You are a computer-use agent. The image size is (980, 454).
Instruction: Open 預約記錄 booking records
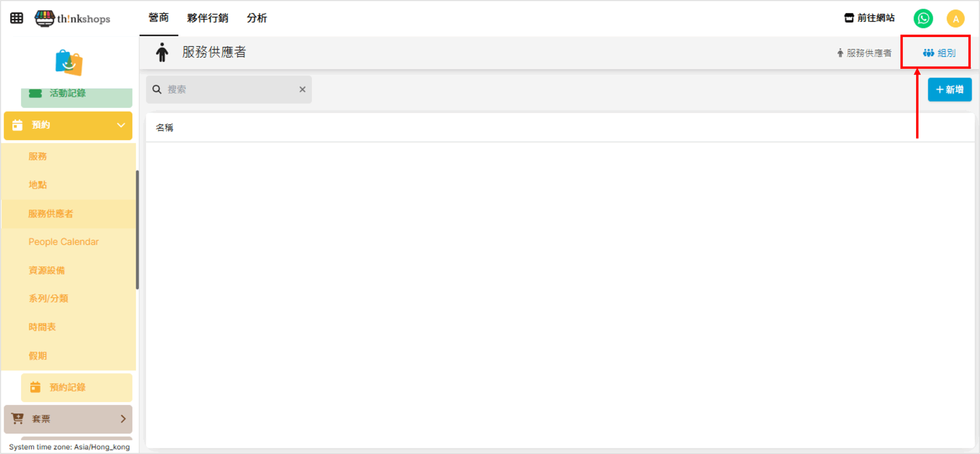coord(67,387)
